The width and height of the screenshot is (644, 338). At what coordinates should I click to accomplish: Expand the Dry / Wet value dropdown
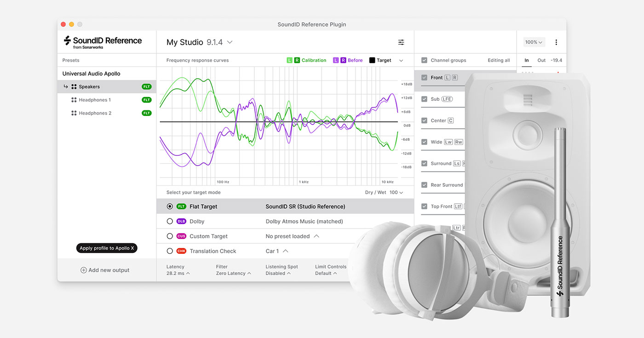pyautogui.click(x=396, y=193)
